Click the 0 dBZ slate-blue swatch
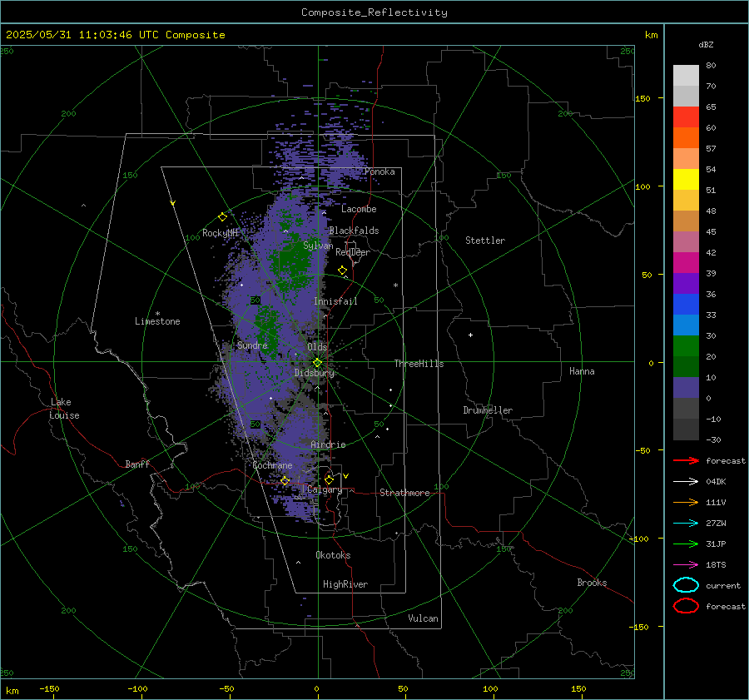The width and height of the screenshot is (749, 700). [686, 388]
